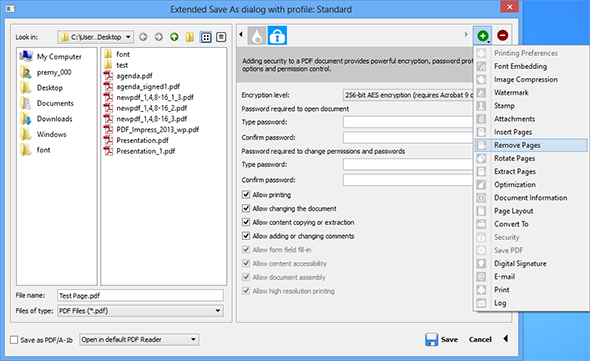
Task: Toggle Allow printing checkbox
Action: tap(246, 195)
